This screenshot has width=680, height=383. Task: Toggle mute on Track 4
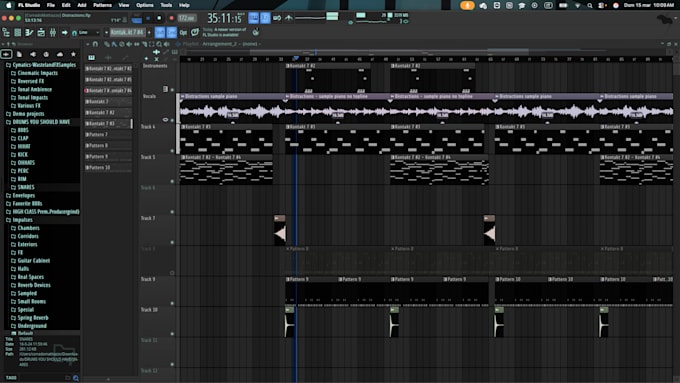172,151
